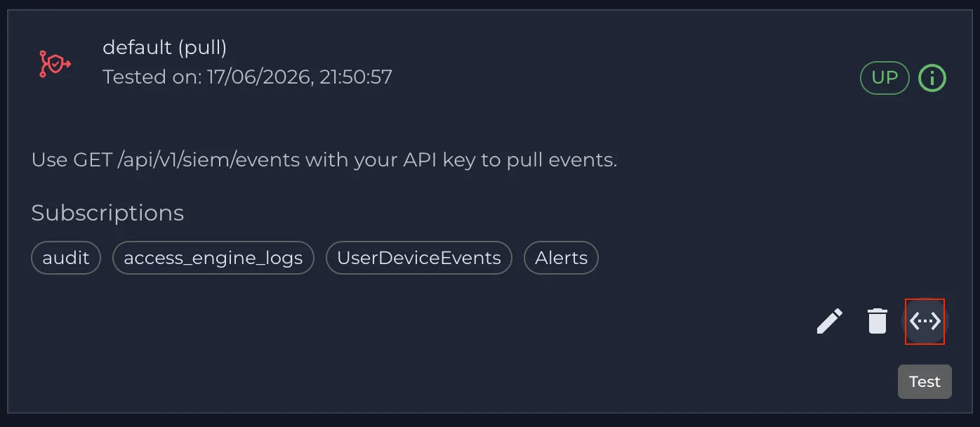This screenshot has height=427, width=980.
Task: Click the red SIEM integration shield icon
Action: coord(55,64)
